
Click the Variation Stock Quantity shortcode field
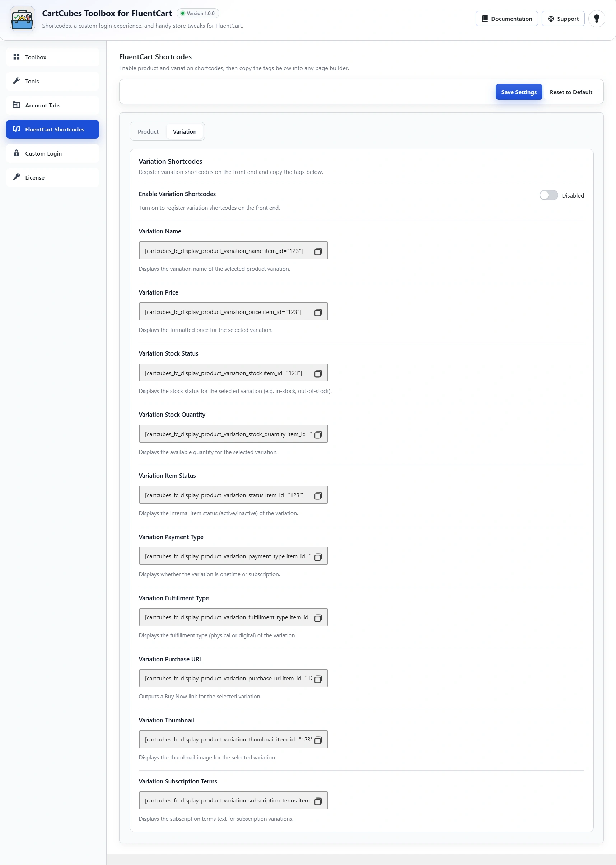point(233,434)
